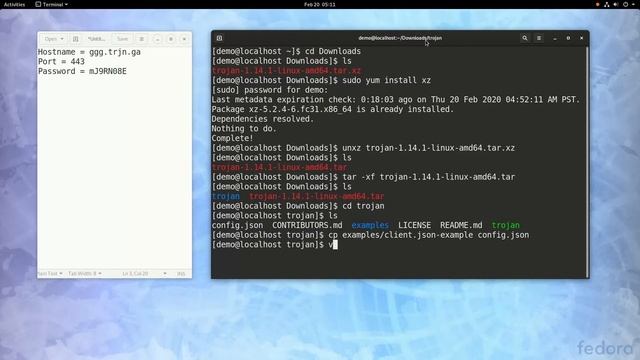
Task: Click the '[sudo] password for demo:' line
Action: point(270,90)
